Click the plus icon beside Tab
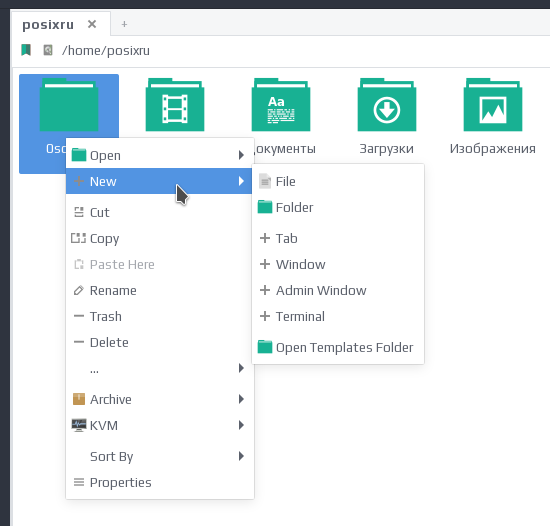The image size is (550, 526). tap(265, 238)
